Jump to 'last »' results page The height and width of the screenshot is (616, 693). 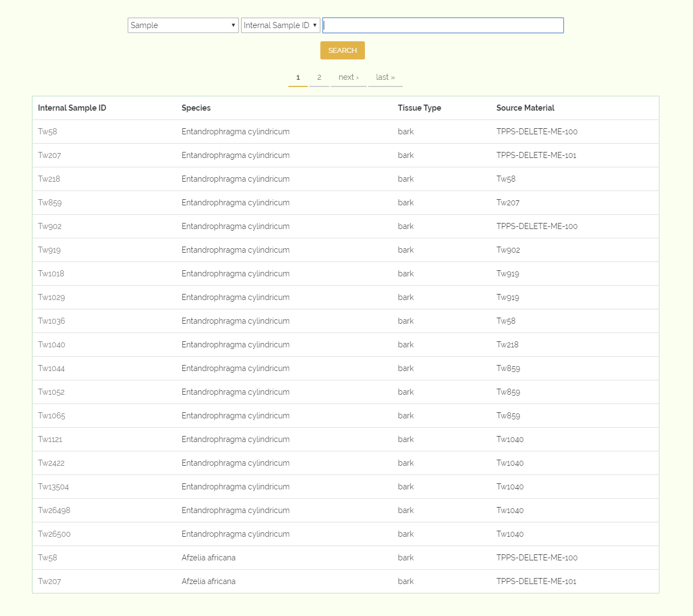tap(385, 78)
